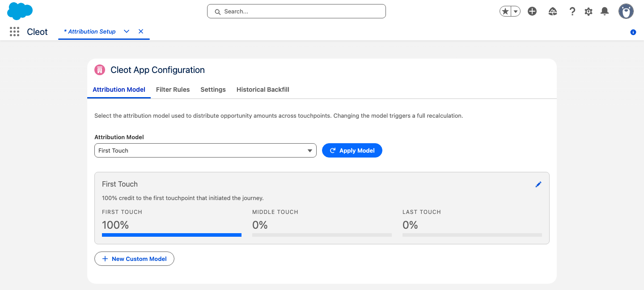Click the MIDDLE TOUCH label
The height and width of the screenshot is (290, 644).
tap(275, 212)
